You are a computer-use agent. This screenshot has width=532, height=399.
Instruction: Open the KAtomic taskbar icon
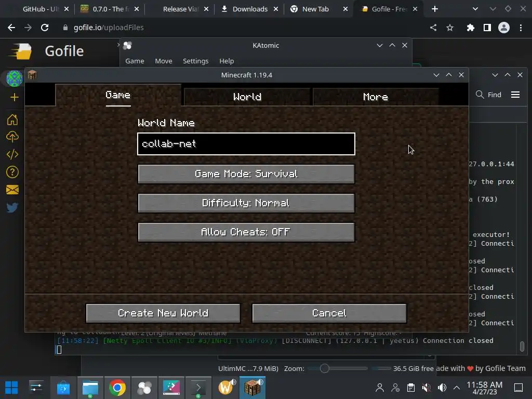click(144, 388)
